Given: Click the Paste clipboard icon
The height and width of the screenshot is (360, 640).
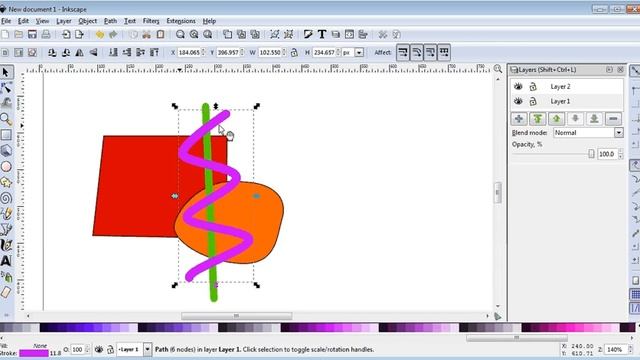Looking at the screenshot, I should coord(160,35).
